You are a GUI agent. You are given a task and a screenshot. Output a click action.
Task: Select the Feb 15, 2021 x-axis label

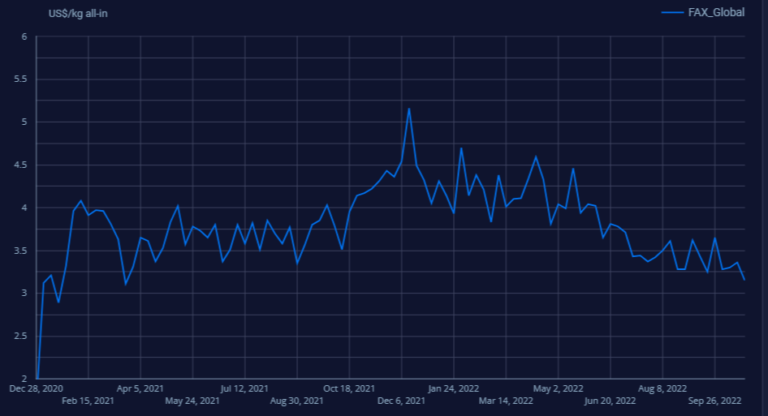pyautogui.click(x=88, y=401)
